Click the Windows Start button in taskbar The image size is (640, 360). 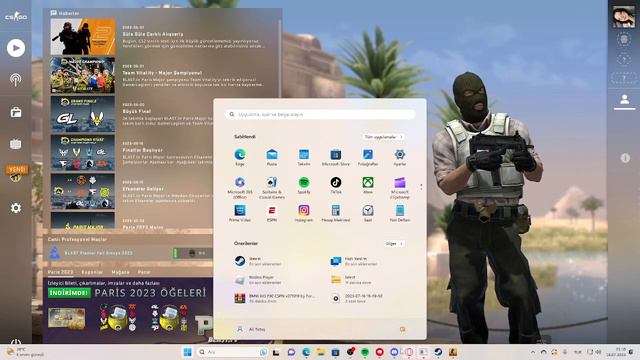[187, 352]
